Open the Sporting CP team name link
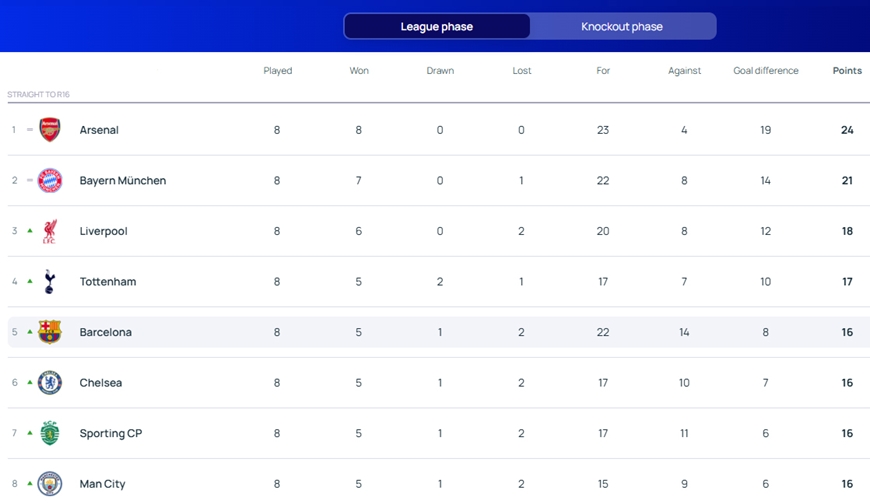The height and width of the screenshot is (504, 870). (110, 433)
